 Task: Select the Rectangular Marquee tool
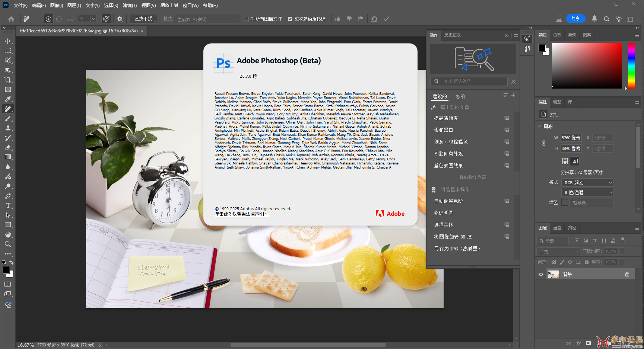pyautogui.click(x=8, y=51)
